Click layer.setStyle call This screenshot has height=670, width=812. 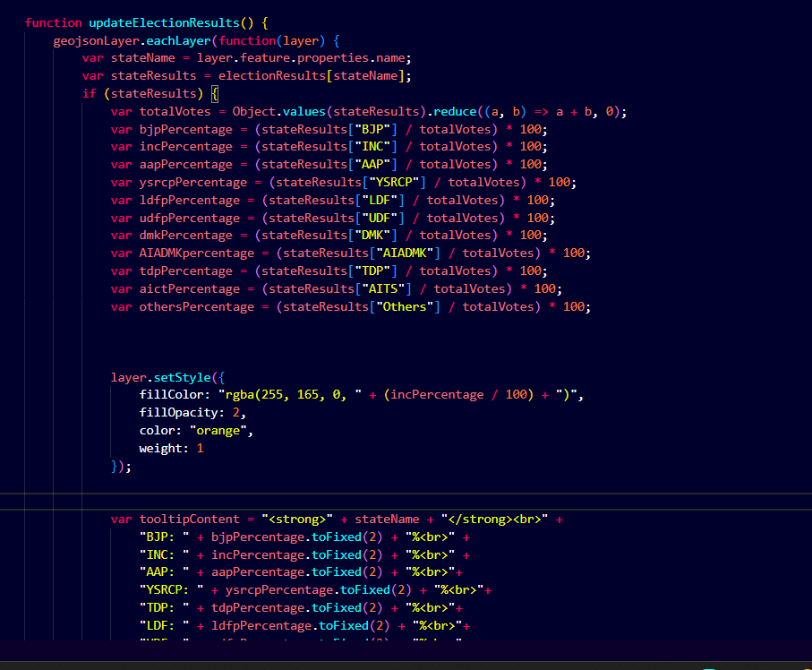click(x=160, y=378)
